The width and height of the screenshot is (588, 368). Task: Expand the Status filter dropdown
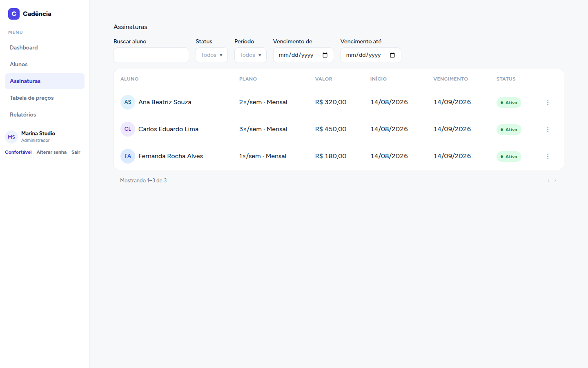coord(212,55)
